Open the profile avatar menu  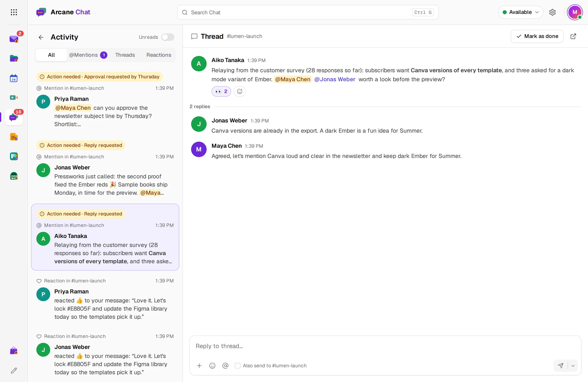pos(575,12)
